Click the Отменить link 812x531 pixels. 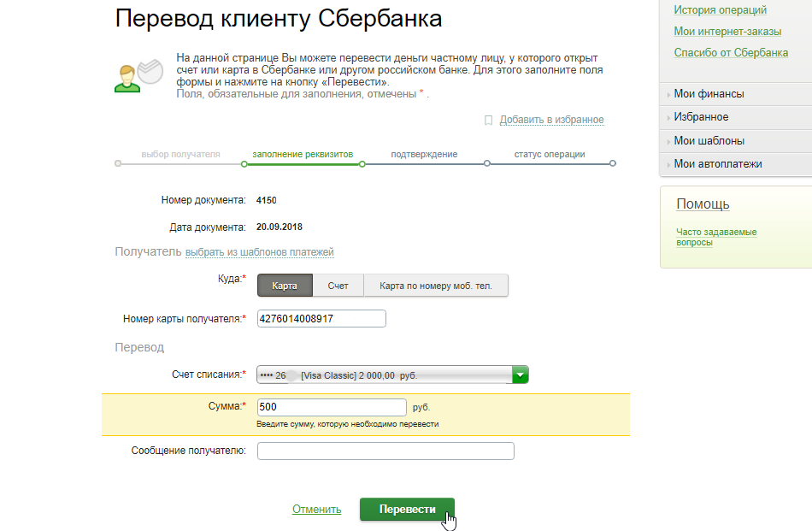[316, 510]
